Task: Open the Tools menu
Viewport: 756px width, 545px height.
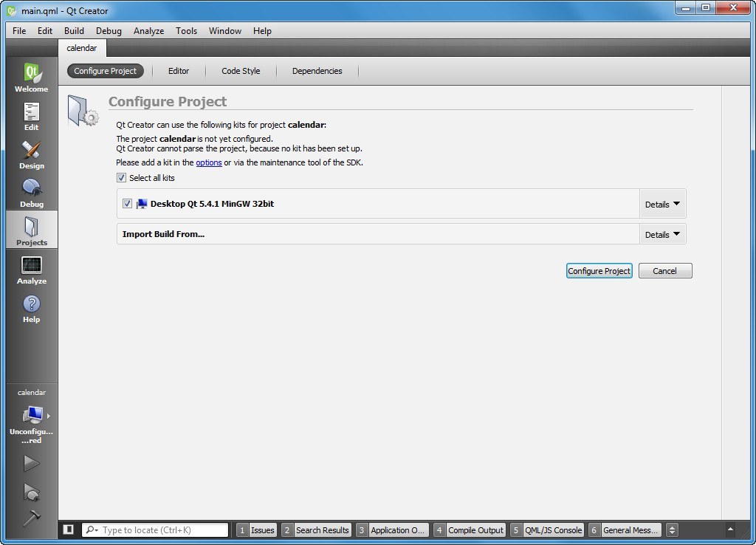Action: (x=186, y=31)
